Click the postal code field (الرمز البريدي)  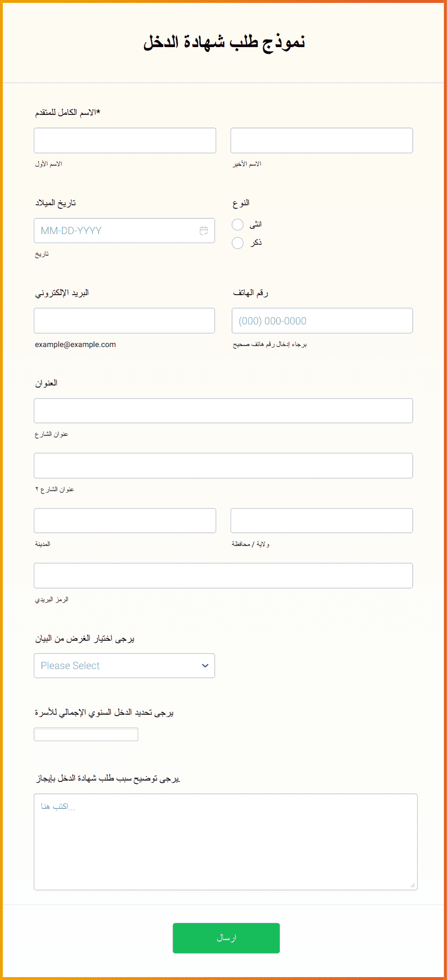223,575
